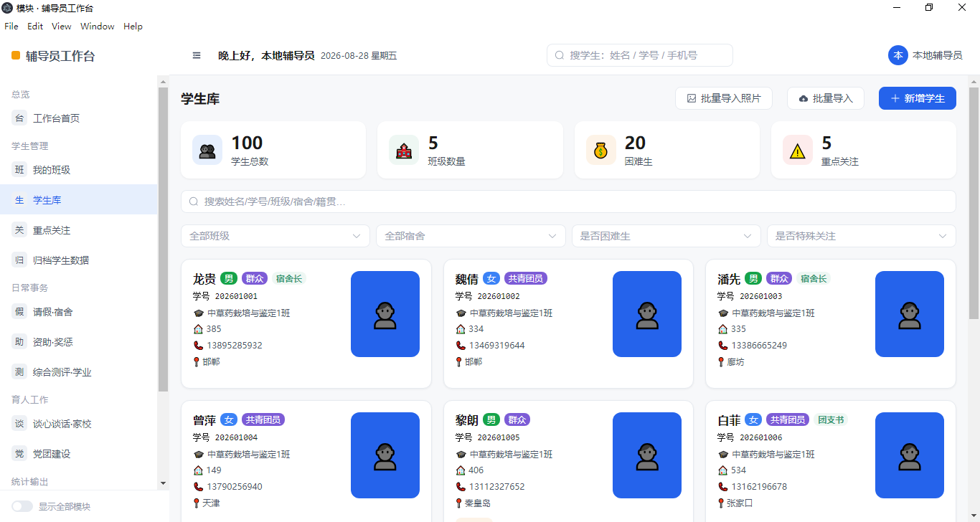980x522 pixels.
Task: Open the Help menu
Action: pyautogui.click(x=133, y=27)
